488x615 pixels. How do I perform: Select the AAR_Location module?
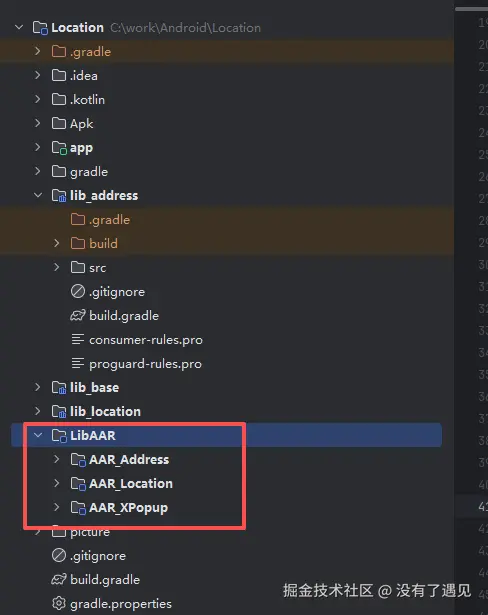[x=131, y=484]
